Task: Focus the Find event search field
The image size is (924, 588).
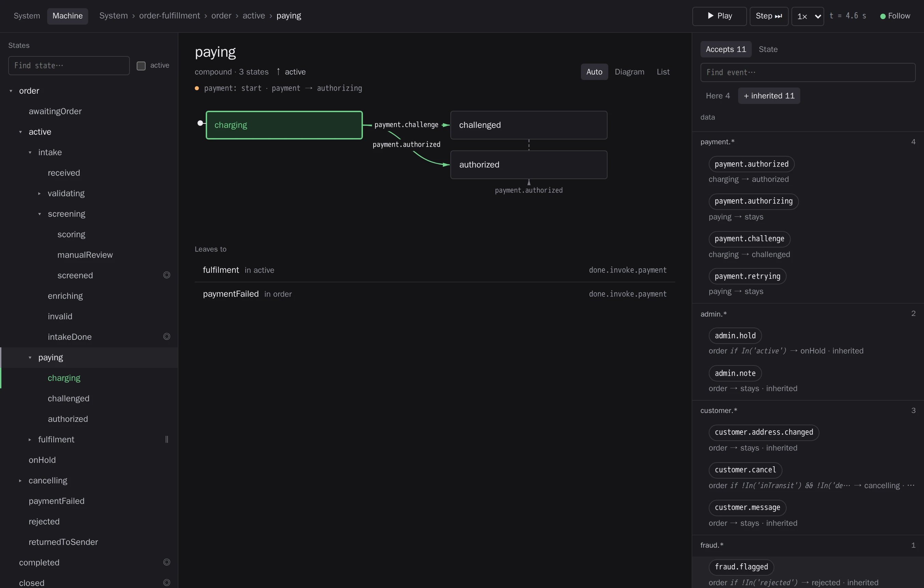Action: (807, 72)
